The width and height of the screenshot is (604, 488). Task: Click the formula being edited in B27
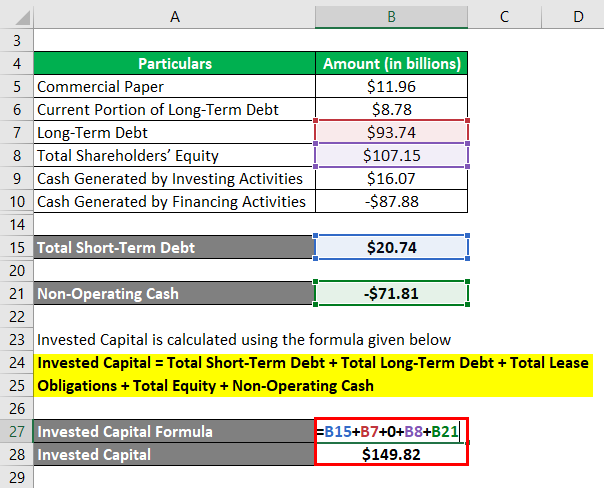[391, 432]
